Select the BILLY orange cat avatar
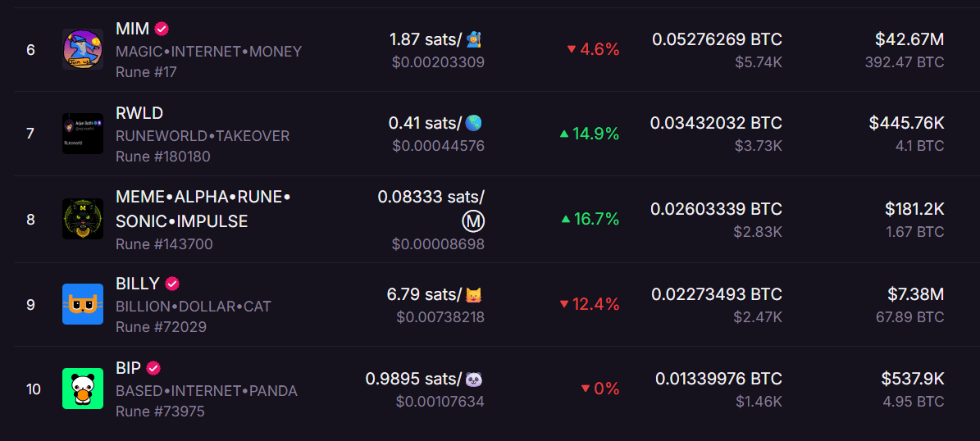980x441 pixels. [83, 304]
